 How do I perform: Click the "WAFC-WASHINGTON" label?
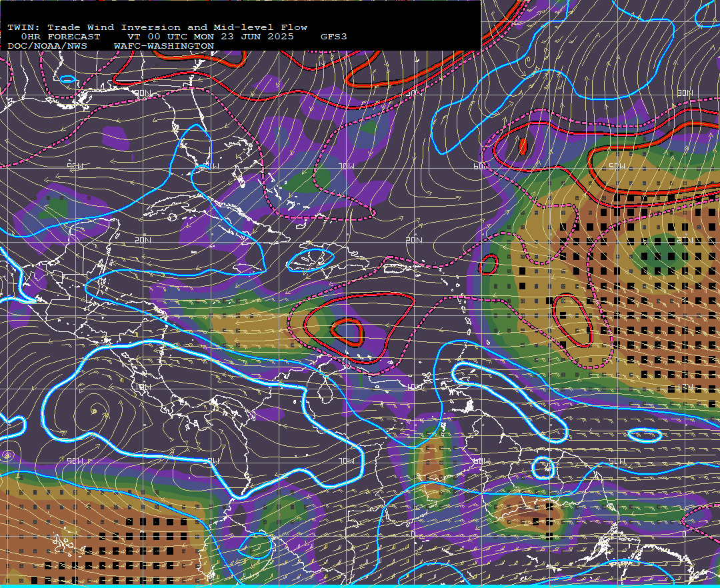[x=164, y=47]
